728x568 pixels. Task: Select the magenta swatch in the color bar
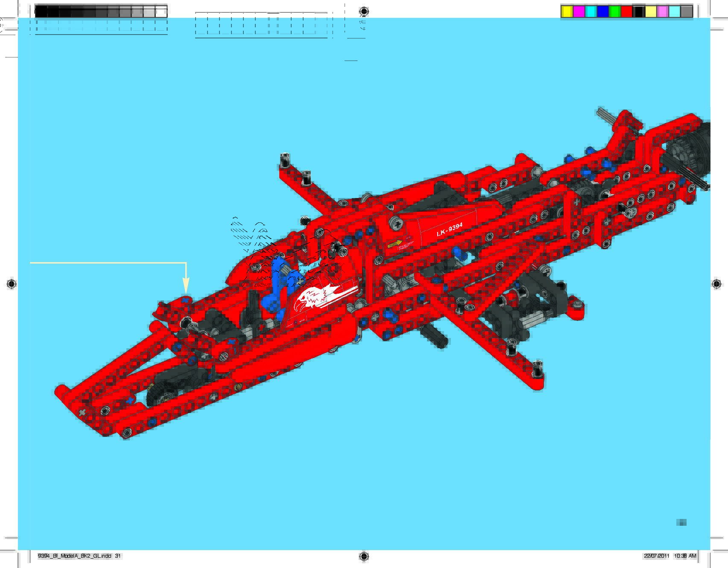point(579,12)
